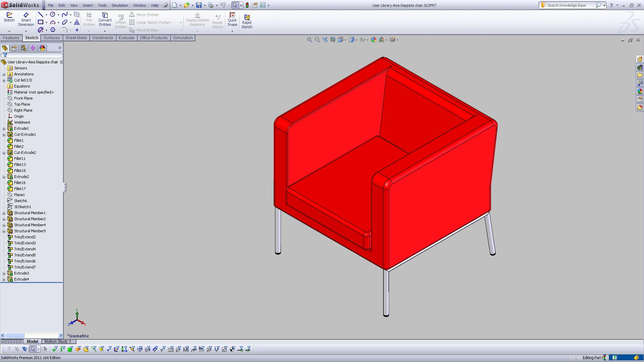Click Zoom to Fit icon
Screen dimensions: 644x362
coord(309,40)
